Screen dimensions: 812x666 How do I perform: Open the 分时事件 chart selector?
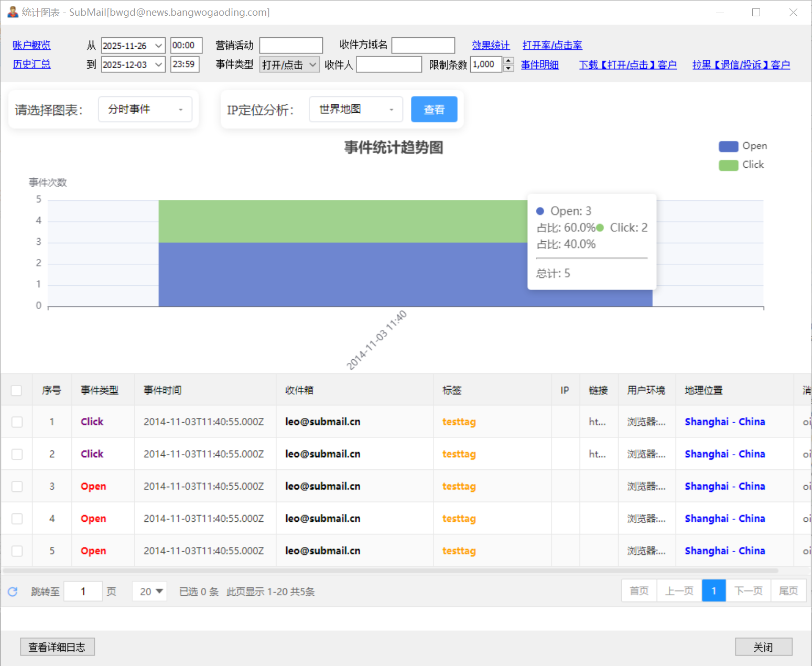click(x=145, y=110)
